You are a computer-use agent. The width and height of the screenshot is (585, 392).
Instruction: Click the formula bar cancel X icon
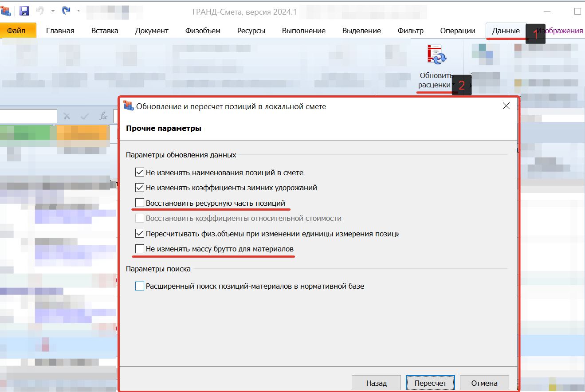coord(67,116)
